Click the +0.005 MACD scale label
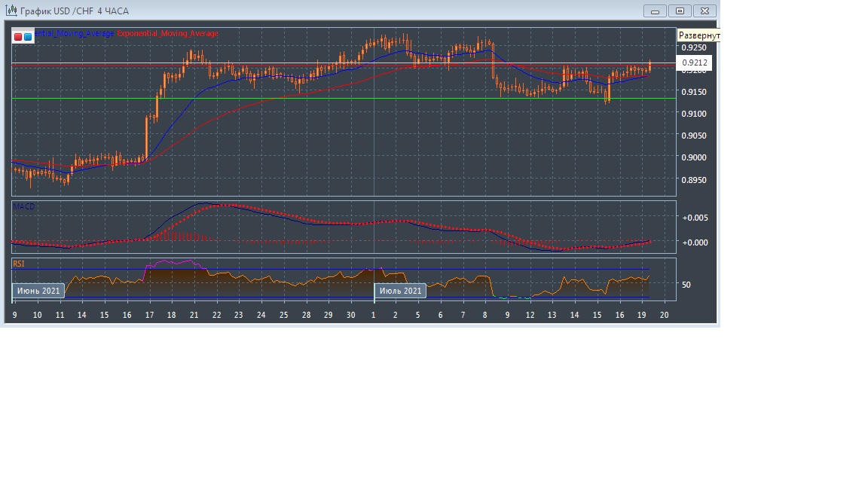868x488 pixels. tap(695, 218)
